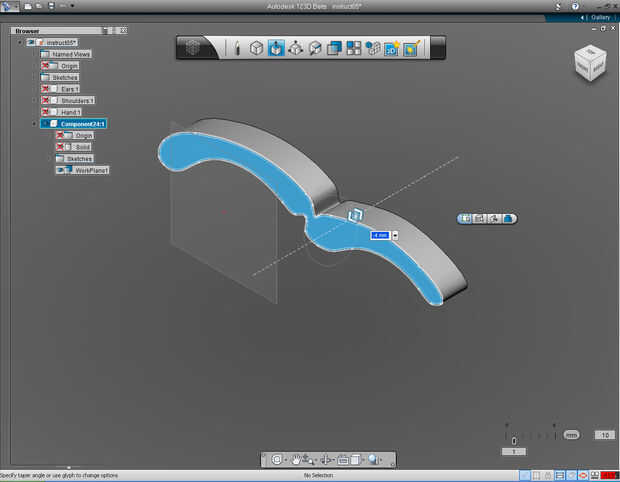Click the mm units button near the ruler
This screenshot has width=620, height=482.
click(x=571, y=435)
